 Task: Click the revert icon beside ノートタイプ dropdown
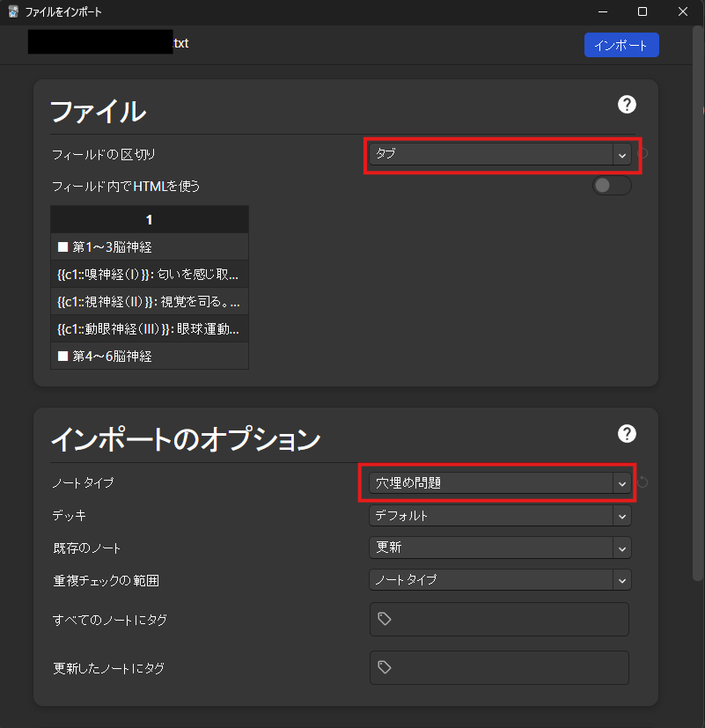click(x=643, y=482)
